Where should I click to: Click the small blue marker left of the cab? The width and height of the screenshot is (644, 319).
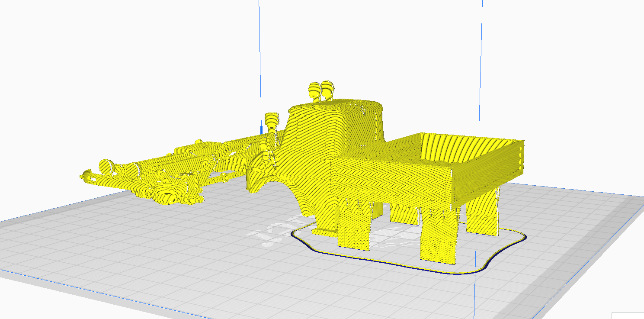[x=261, y=129]
